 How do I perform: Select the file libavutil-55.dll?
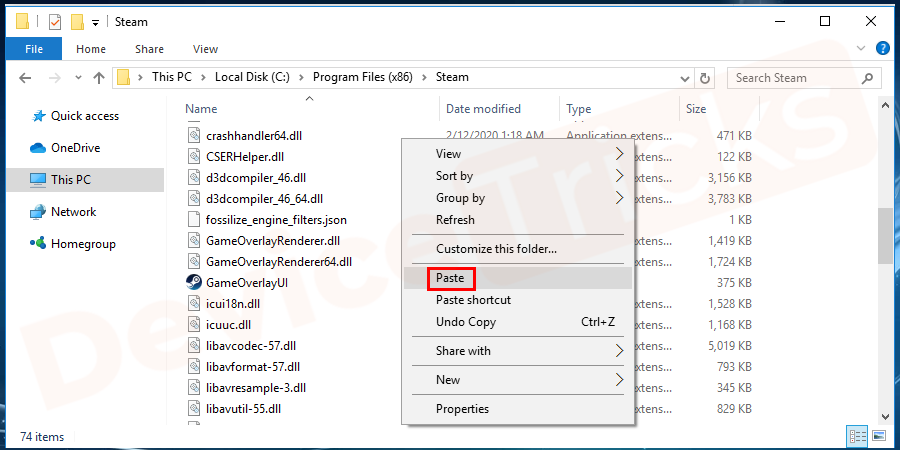[x=243, y=409]
